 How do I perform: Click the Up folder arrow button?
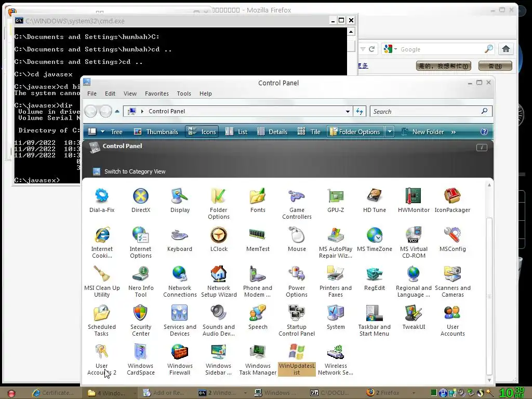point(117,111)
